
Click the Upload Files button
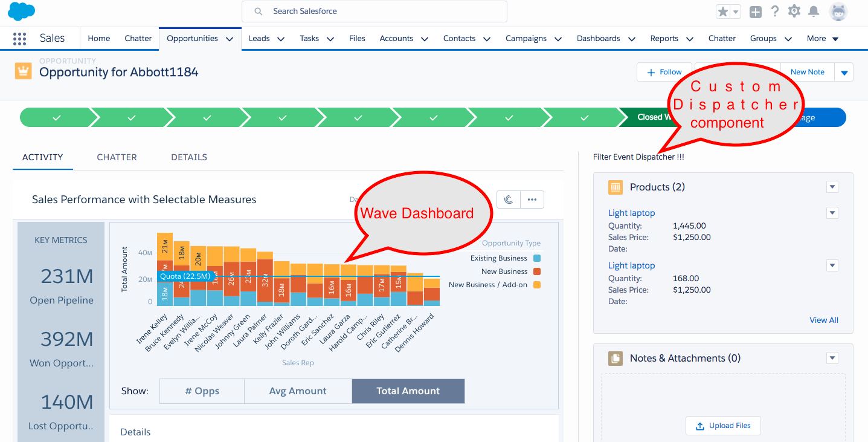tap(723, 426)
